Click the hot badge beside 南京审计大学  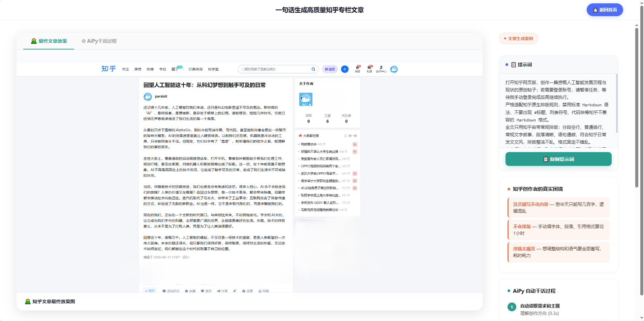[x=355, y=181]
